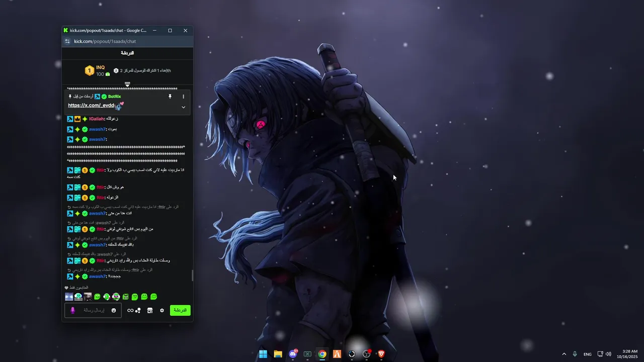Viewport: 644px width, 362px height.
Task: Click the verified badge next to BotRix
Action: [104, 97]
